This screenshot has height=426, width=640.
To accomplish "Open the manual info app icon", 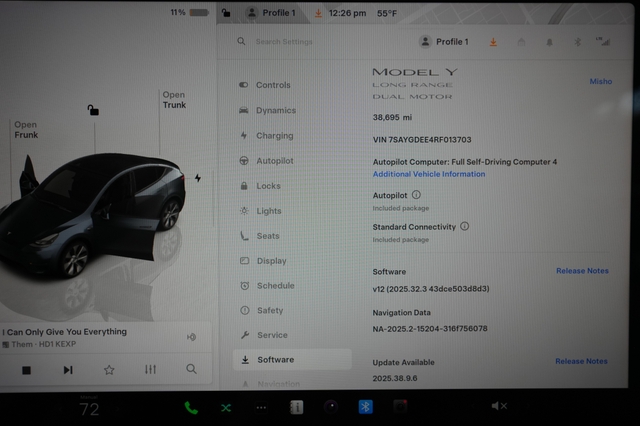I will 296,407.
